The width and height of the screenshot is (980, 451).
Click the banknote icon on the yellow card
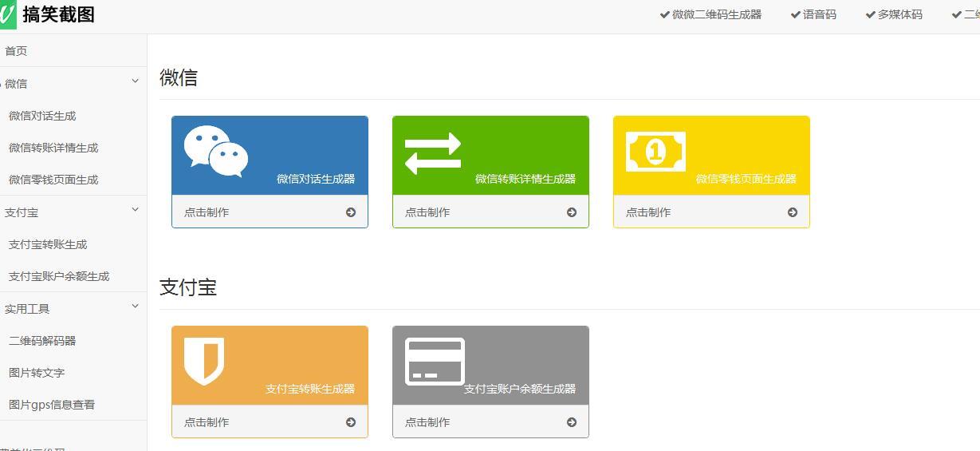click(x=655, y=152)
